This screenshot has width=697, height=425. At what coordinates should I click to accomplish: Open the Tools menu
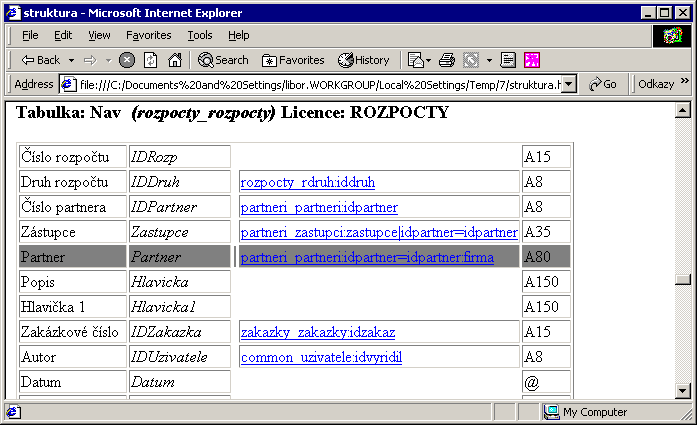click(x=200, y=35)
